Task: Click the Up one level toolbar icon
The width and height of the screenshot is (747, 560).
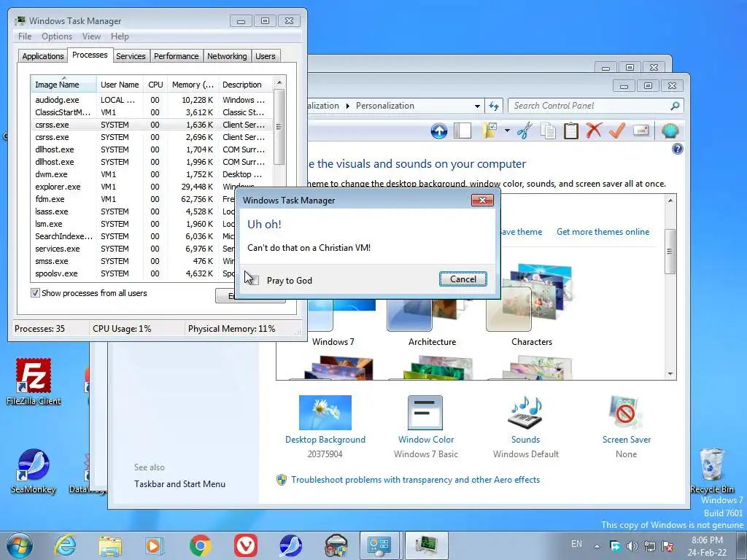Action: pos(438,131)
